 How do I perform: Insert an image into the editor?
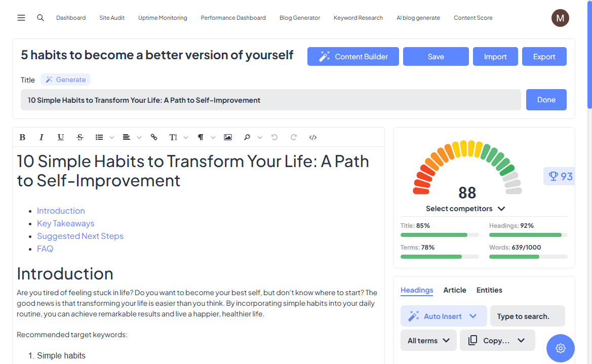228,137
